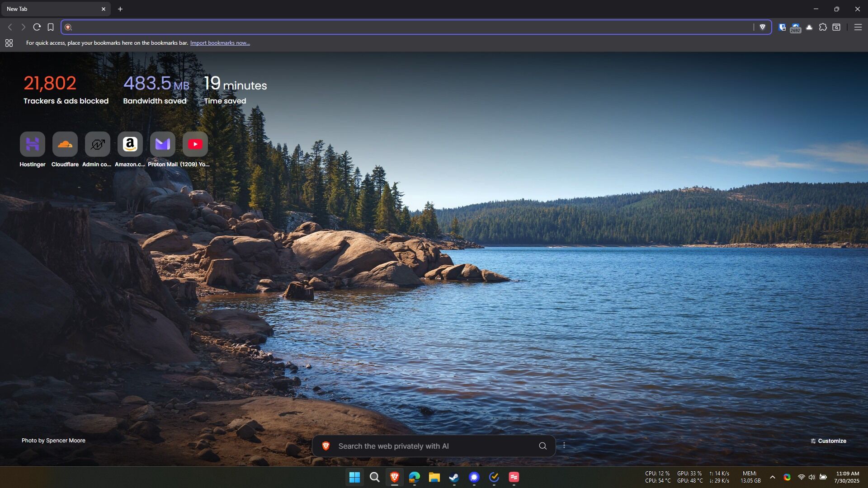Click Import bookmarks now link
Screen dimensions: 868x488
point(220,43)
